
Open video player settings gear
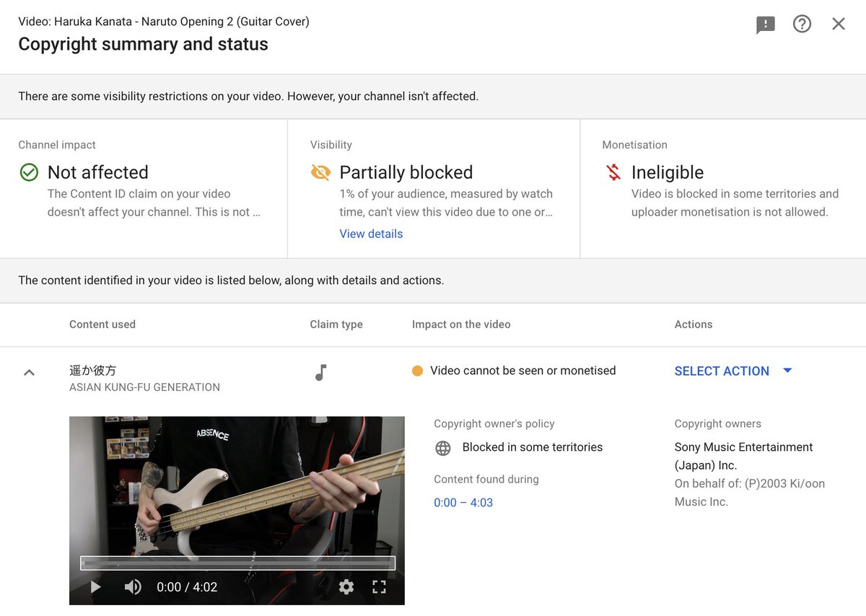(346, 587)
